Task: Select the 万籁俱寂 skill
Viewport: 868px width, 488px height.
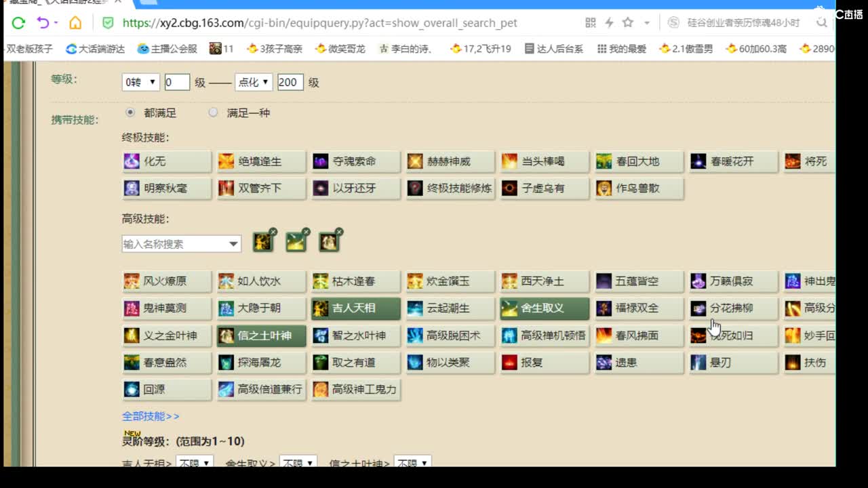Action: (x=734, y=281)
